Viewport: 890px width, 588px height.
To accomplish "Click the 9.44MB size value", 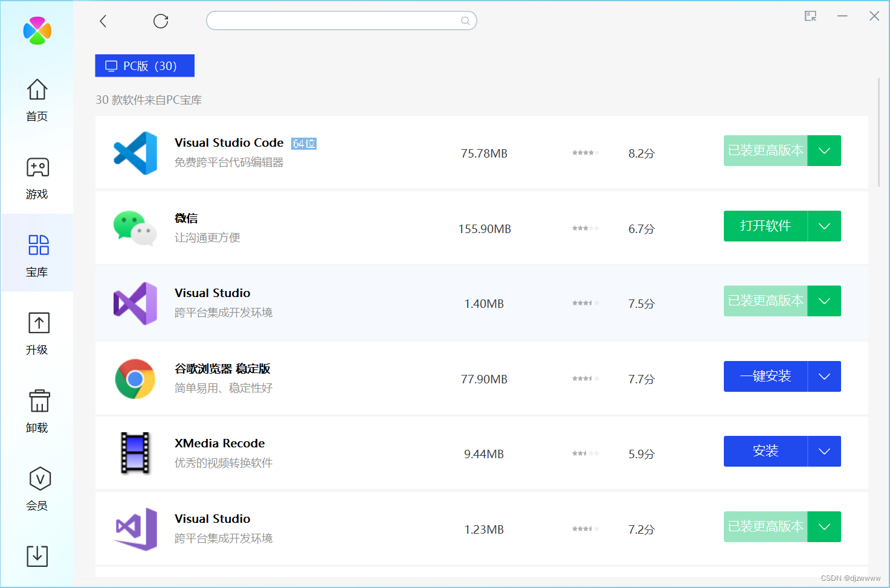I will [484, 454].
